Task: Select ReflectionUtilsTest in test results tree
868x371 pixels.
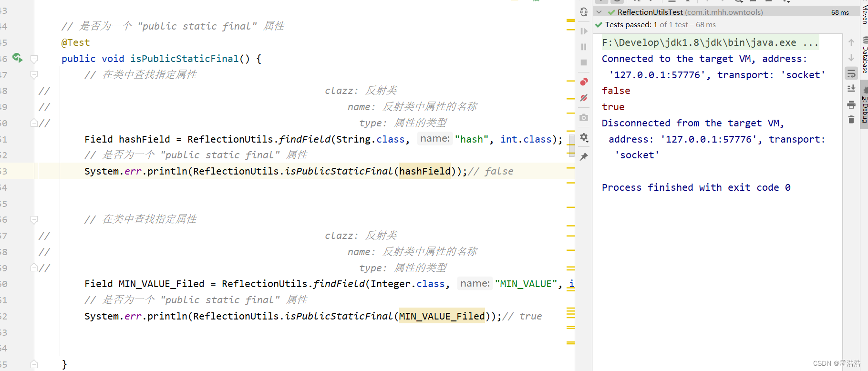Action: tap(690, 12)
